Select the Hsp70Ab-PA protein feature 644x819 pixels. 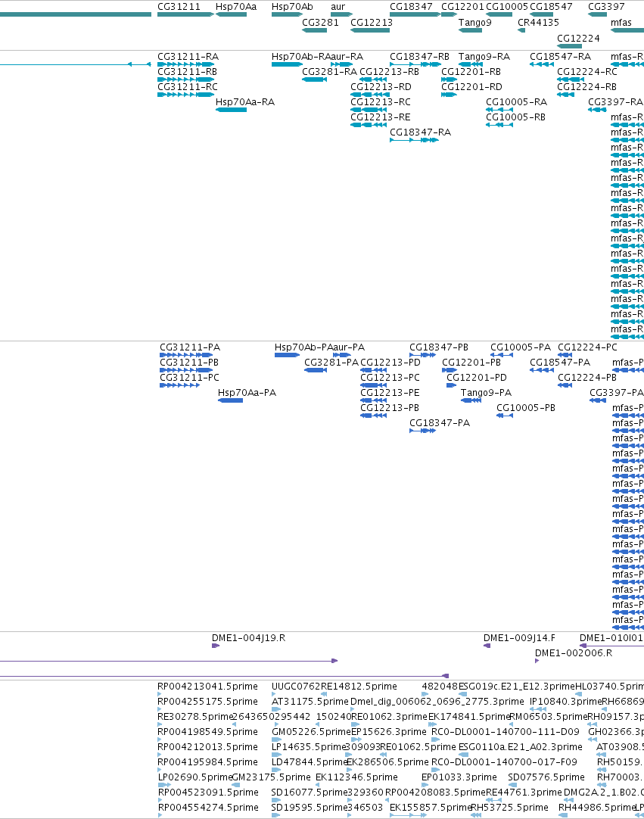point(287,355)
